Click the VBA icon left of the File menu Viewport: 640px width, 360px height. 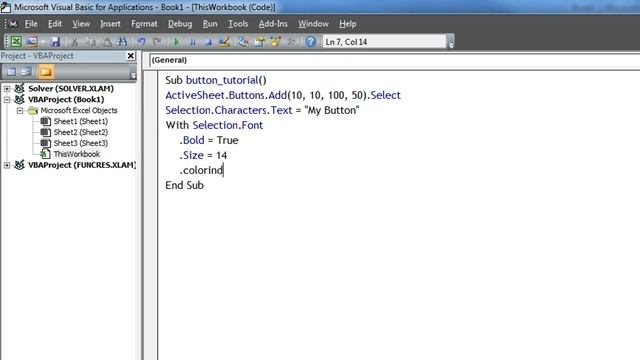pyautogui.click(x=13, y=24)
